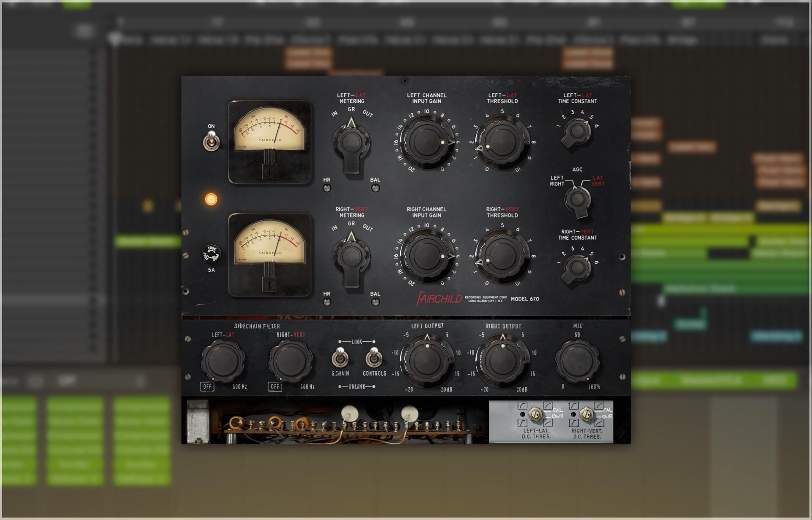Click the Right-Vert BAL trim screw
The height and width of the screenshot is (520, 812).
point(375,302)
